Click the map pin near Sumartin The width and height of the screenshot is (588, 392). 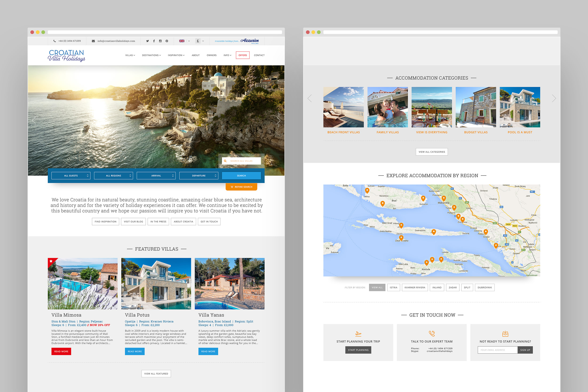pyautogui.click(x=423, y=199)
